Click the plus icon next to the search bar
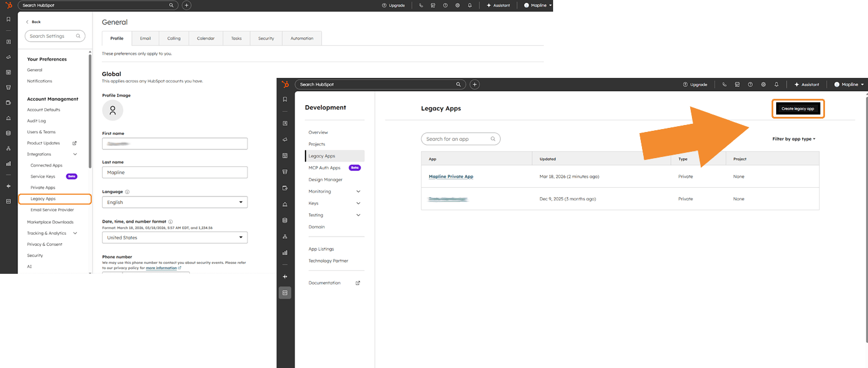This screenshot has height=368, width=868. click(x=185, y=5)
